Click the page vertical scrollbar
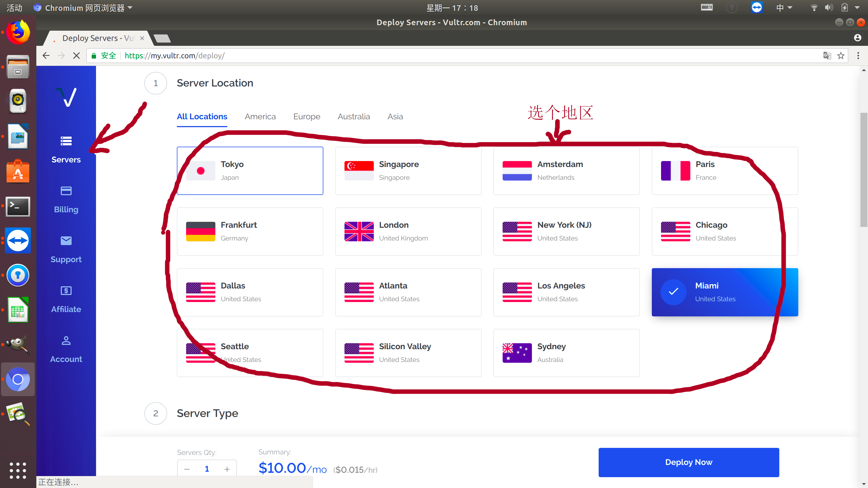This screenshot has height=488, width=868. 863,170
